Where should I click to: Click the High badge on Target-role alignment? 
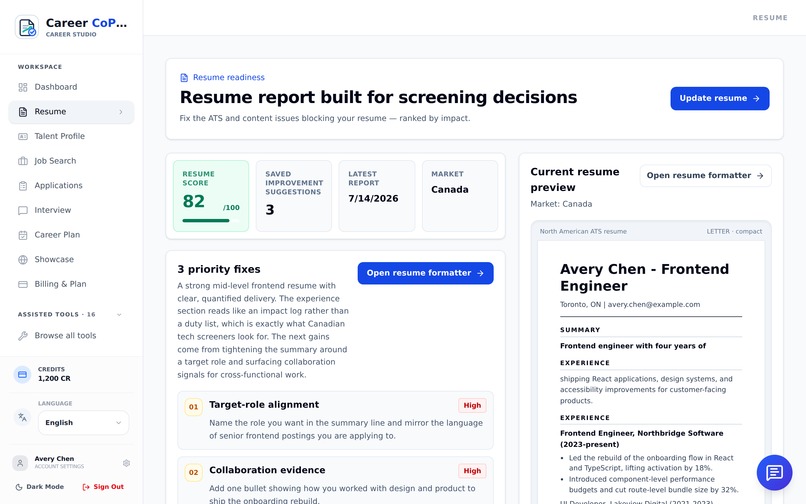click(472, 406)
